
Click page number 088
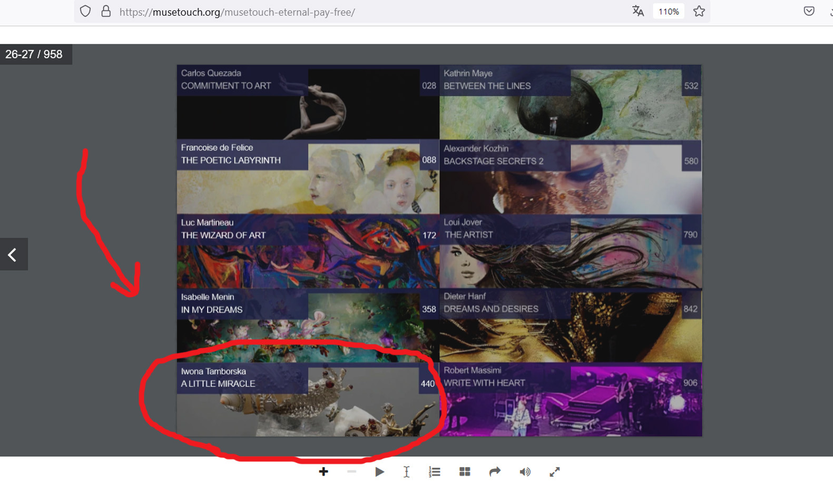click(x=429, y=160)
